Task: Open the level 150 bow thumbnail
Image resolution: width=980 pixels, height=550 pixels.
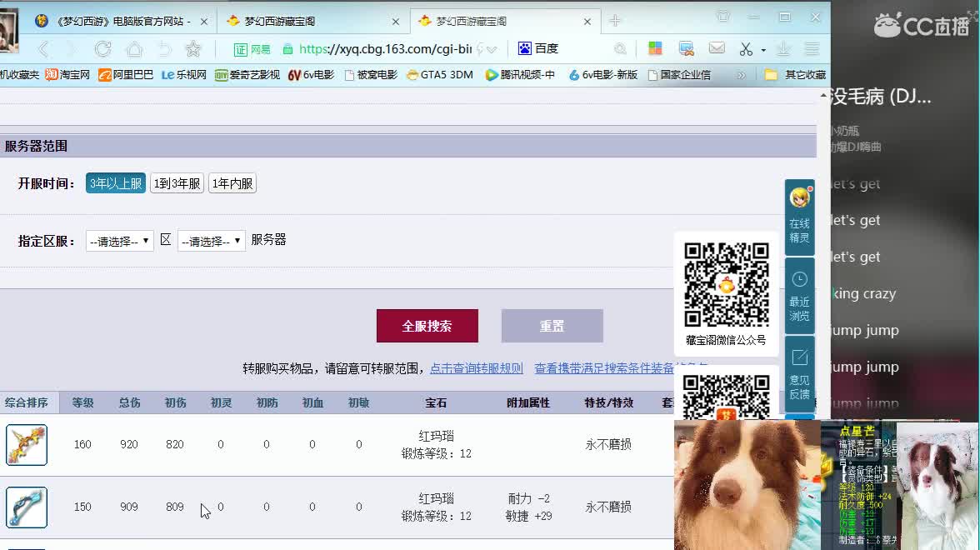Action: (x=27, y=507)
